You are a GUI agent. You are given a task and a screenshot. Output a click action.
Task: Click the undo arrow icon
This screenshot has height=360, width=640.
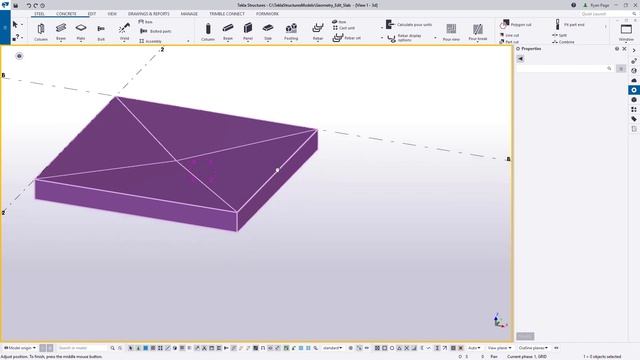tap(29, 5)
